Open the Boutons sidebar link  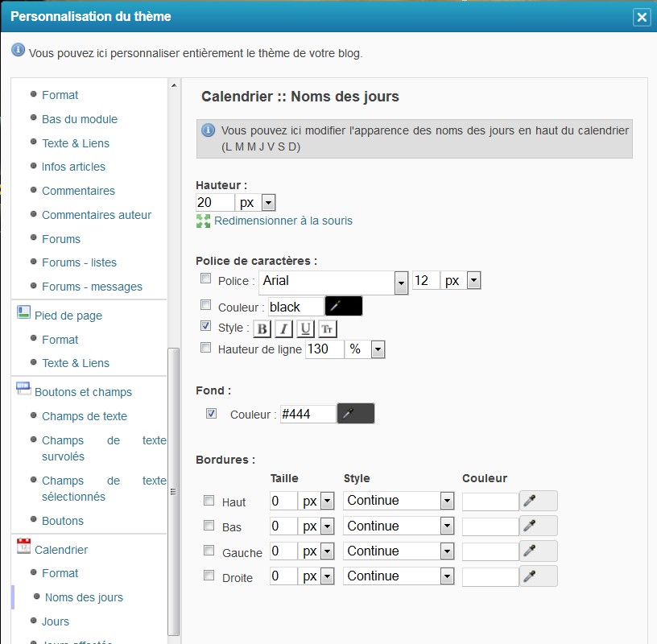coord(63,521)
